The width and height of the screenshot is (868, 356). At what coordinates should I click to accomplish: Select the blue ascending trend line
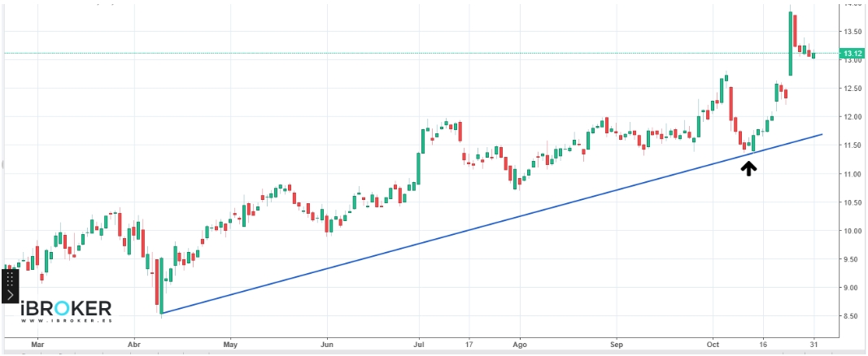tap(488, 224)
